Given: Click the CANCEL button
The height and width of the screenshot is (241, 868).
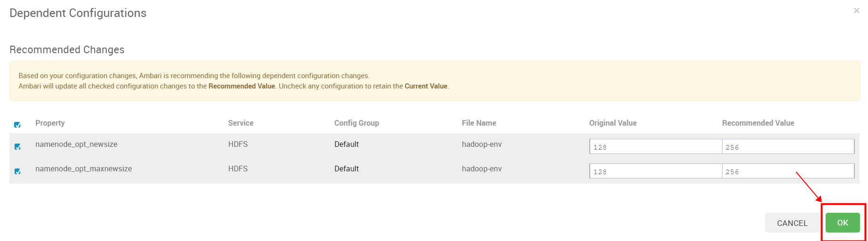Looking at the screenshot, I should pos(792,223).
